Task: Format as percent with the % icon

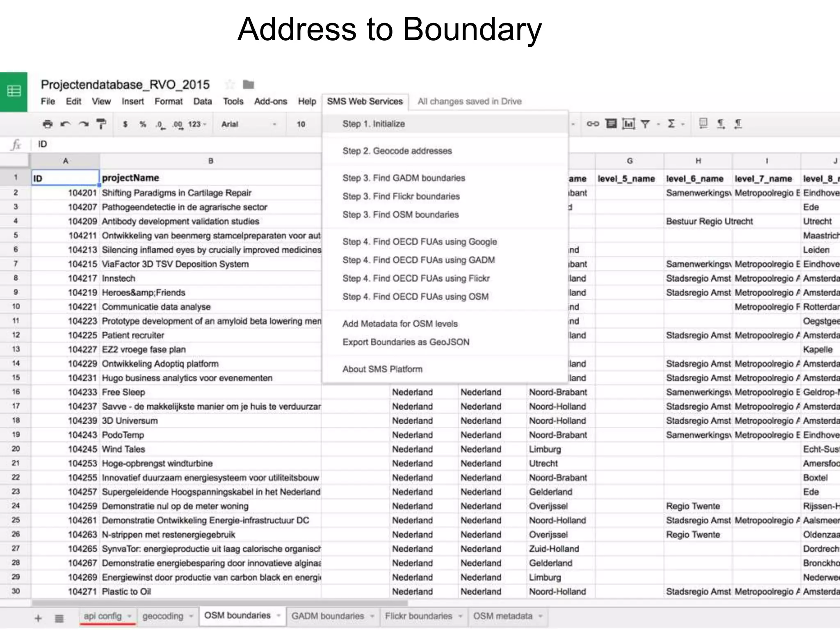Action: point(143,124)
